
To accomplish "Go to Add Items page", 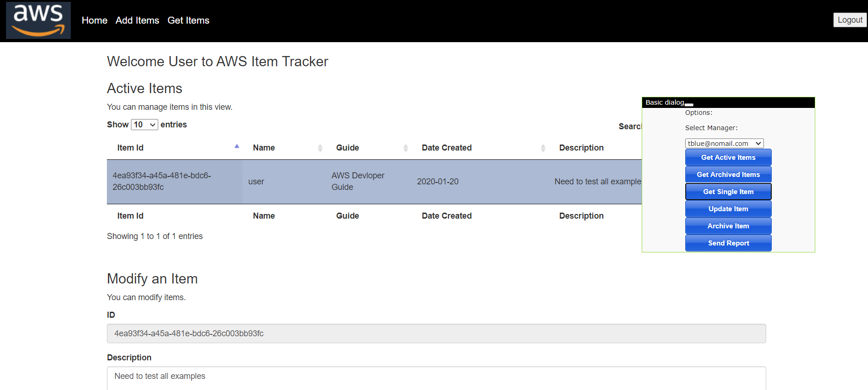I will click(x=137, y=20).
